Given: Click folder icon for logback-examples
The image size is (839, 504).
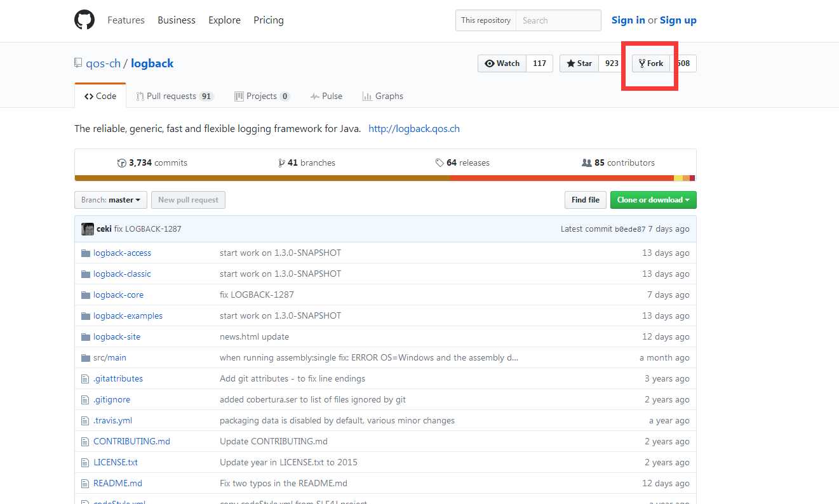Looking at the screenshot, I should pos(86,316).
